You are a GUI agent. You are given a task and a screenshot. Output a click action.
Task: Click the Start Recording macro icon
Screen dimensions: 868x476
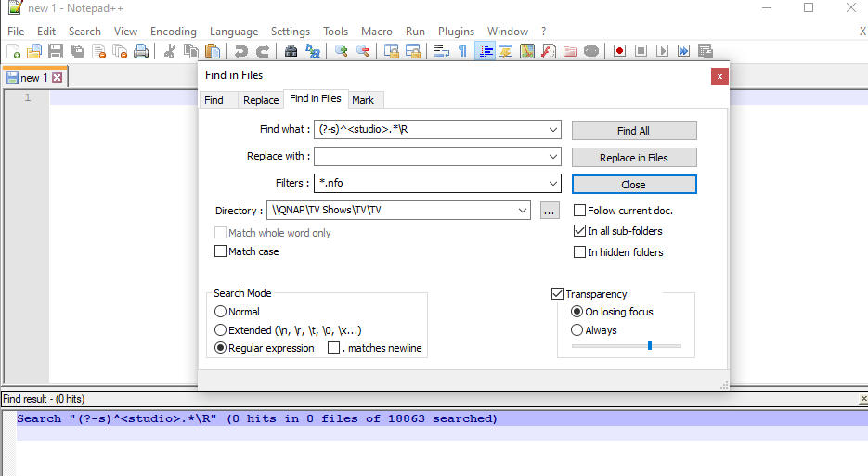click(619, 51)
